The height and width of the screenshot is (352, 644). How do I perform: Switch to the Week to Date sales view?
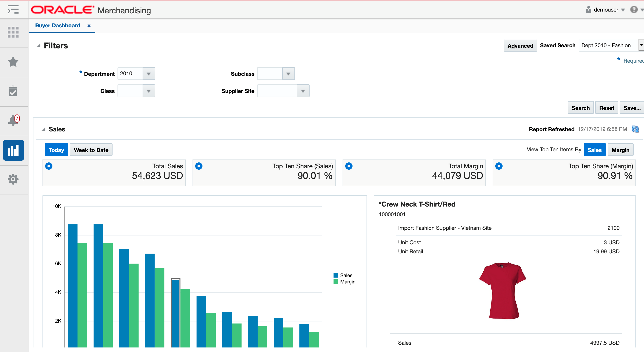pyautogui.click(x=90, y=150)
